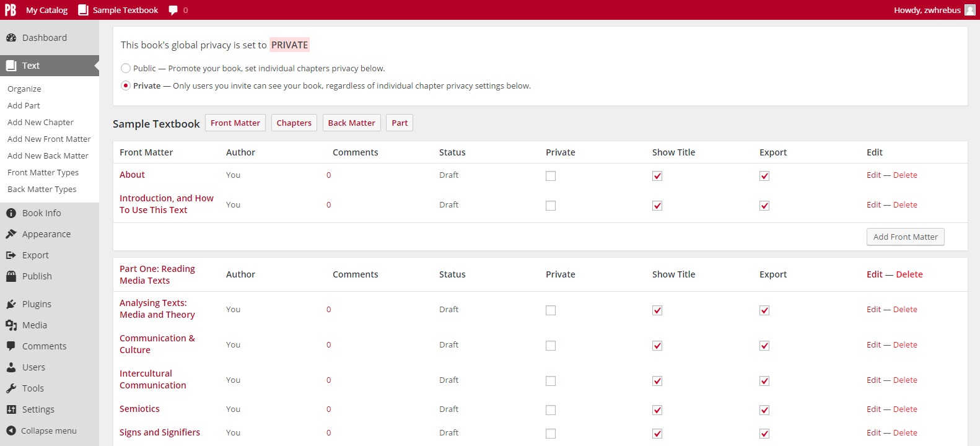980x446 pixels.
Task: Open Add New Front Matter submenu item
Action: pyautogui.click(x=49, y=139)
